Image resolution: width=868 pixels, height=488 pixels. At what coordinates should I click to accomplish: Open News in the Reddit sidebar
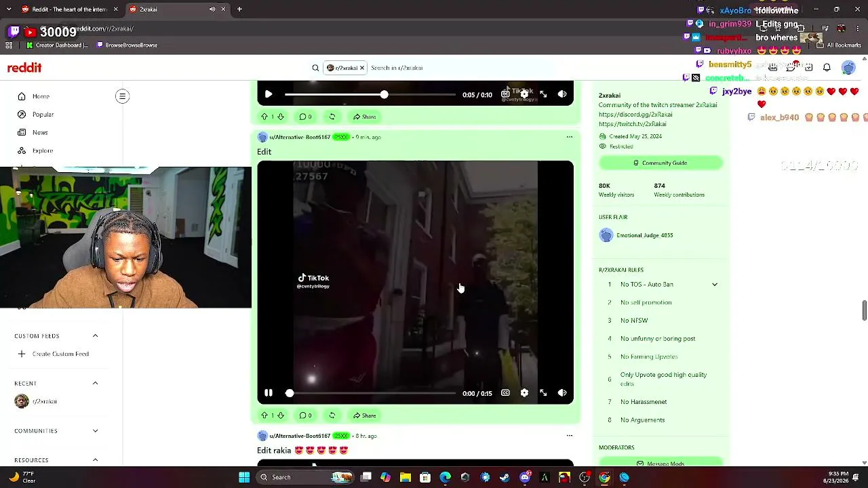(x=40, y=133)
